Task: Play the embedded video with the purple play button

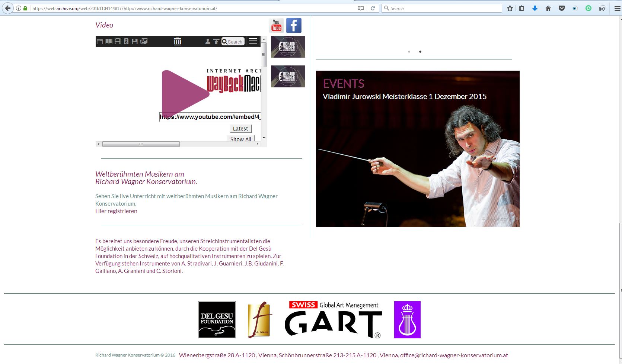Action: [x=185, y=93]
